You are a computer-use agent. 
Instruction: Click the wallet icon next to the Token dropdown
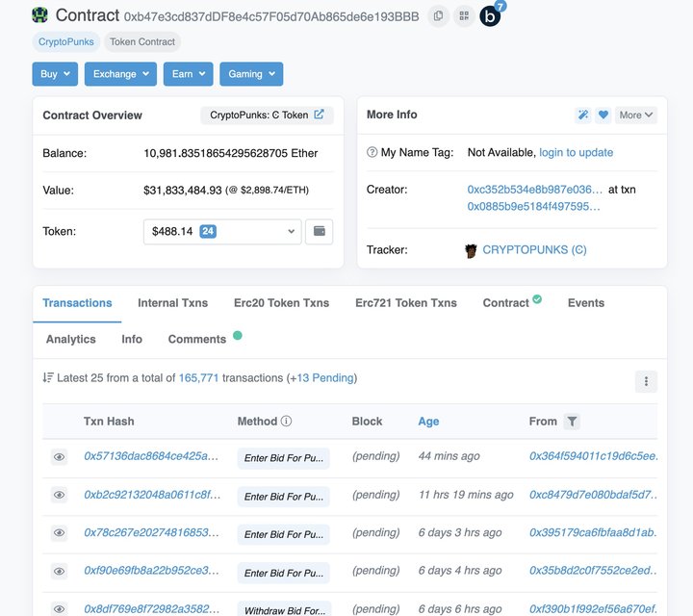[319, 232]
